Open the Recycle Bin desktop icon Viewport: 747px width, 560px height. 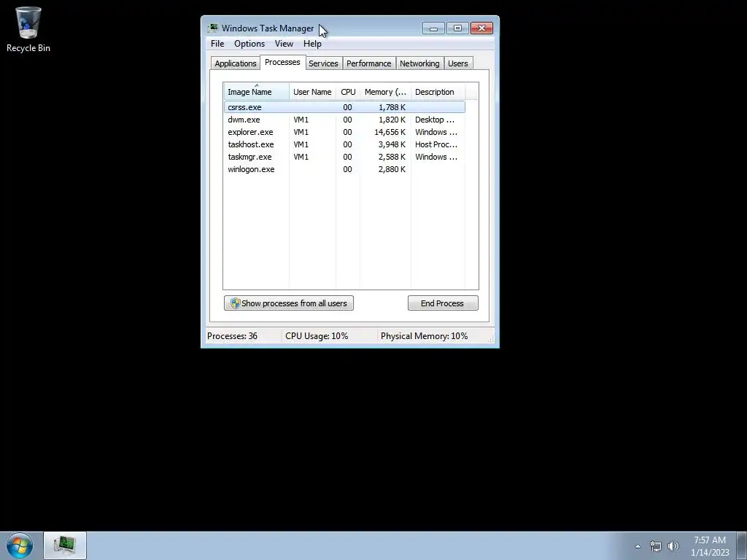point(28,29)
